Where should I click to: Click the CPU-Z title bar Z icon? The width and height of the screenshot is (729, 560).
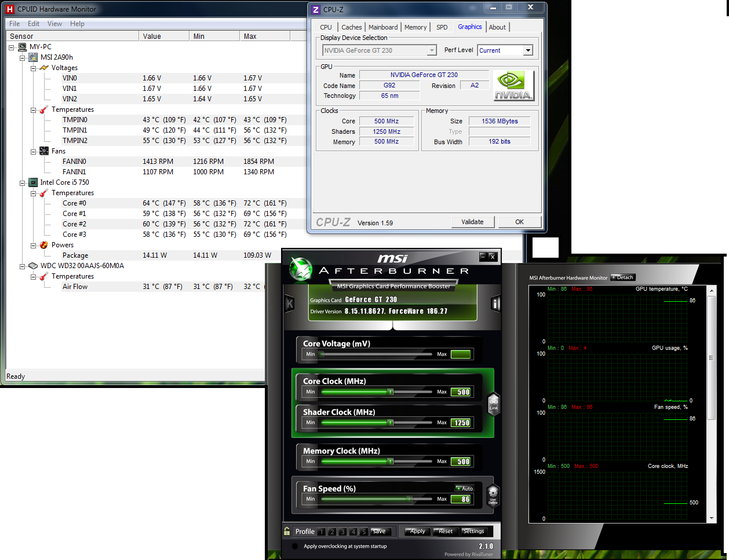[x=316, y=10]
